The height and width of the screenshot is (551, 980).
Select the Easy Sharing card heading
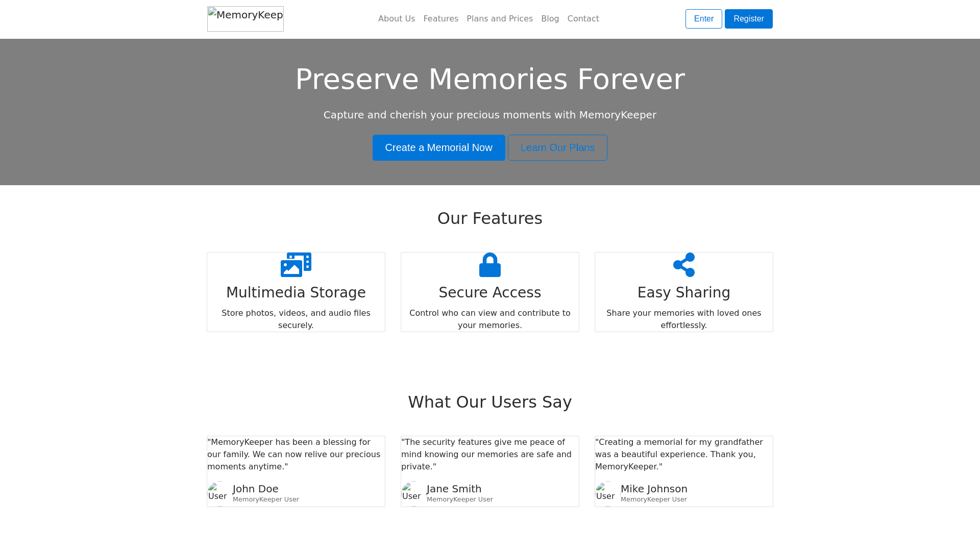[684, 293]
